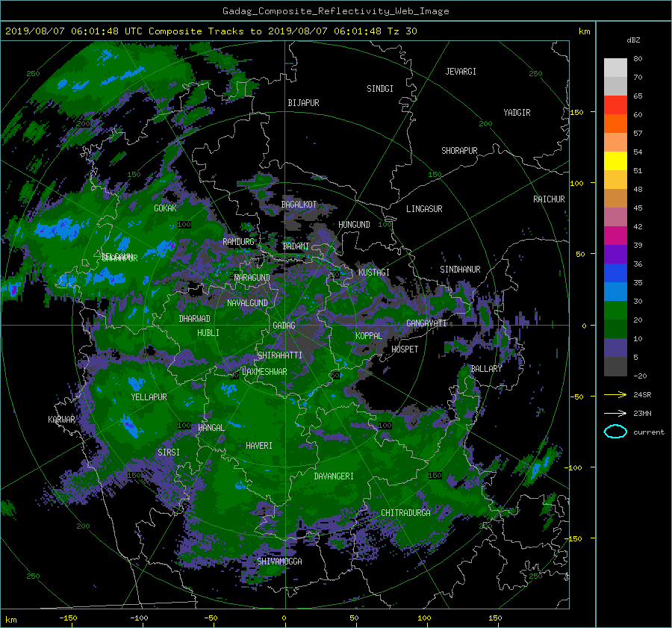
Task: Click the BADAMI city label
Action: 296,246
